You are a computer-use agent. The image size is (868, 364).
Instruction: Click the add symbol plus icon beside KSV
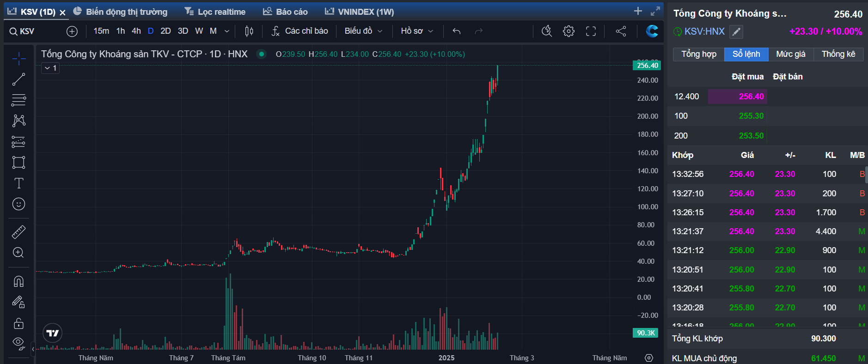click(x=72, y=31)
